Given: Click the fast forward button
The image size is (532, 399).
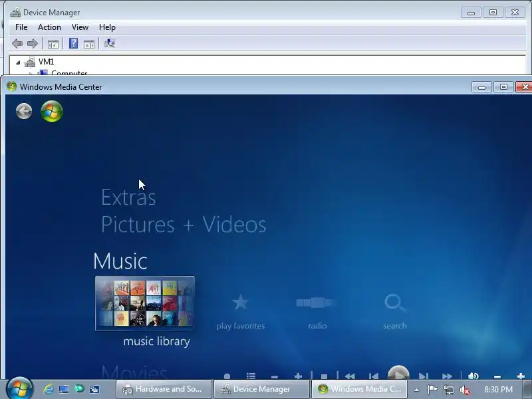Looking at the screenshot, I should pos(447,376).
